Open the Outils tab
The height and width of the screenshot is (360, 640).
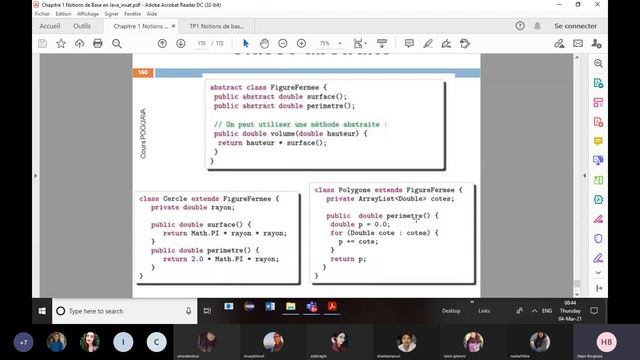(82, 26)
